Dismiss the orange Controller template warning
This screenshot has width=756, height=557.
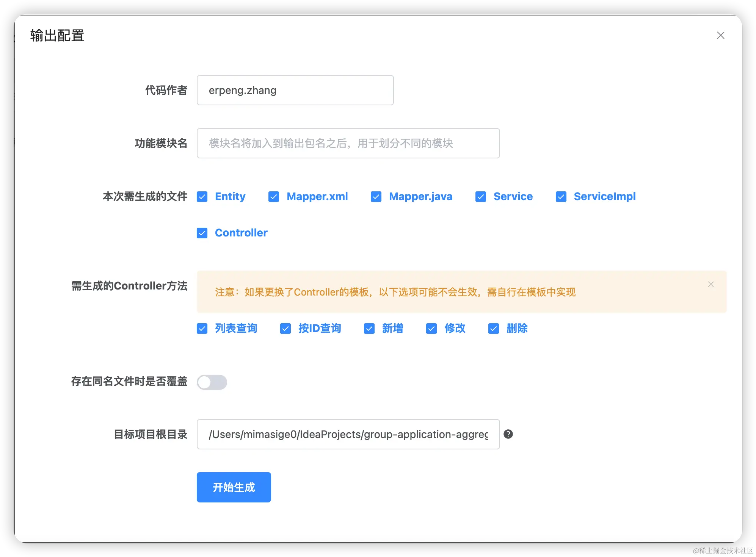coord(711,284)
